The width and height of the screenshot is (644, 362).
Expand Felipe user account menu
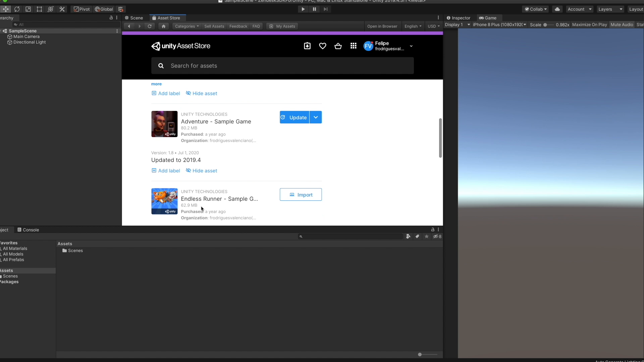coord(411,46)
